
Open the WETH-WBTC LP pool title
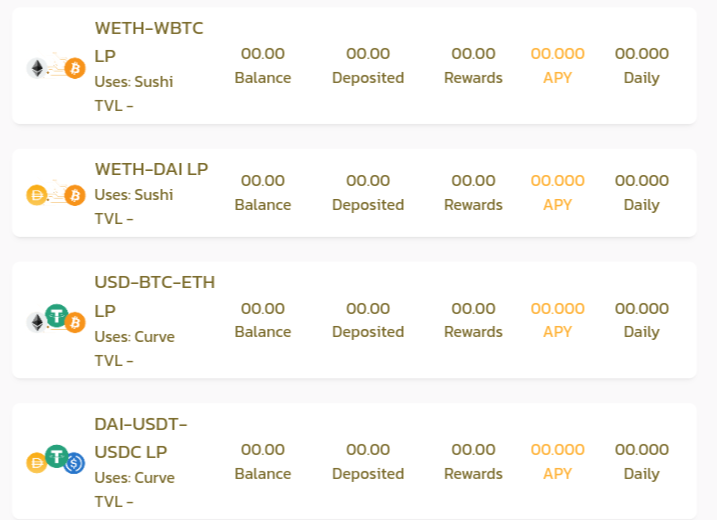coord(149,42)
